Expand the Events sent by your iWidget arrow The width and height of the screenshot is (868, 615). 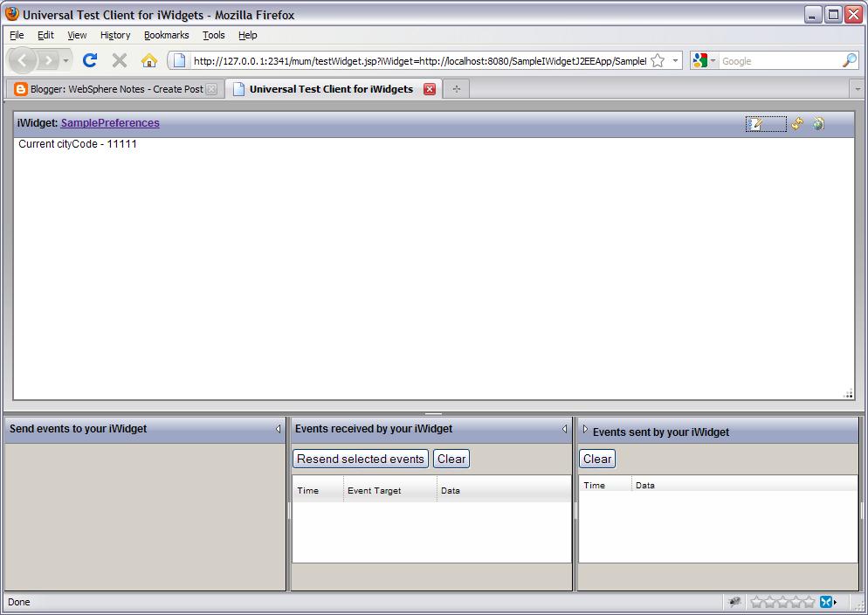pos(585,429)
